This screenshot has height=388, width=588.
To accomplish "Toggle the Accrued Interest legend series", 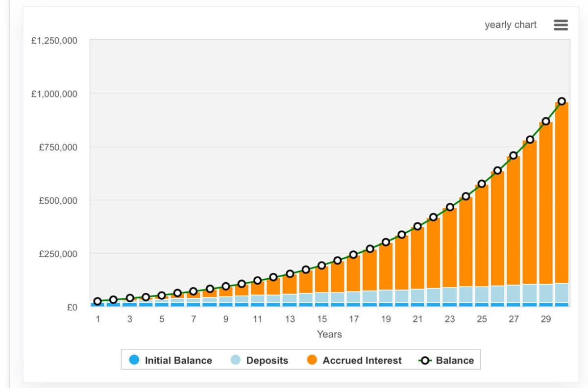I will coord(362,361).
